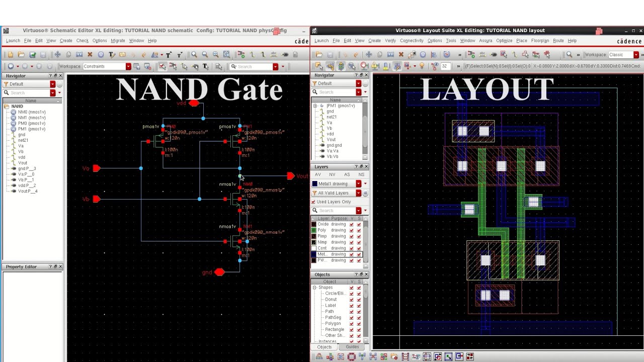The height and width of the screenshot is (362, 644).
Task: Click red Delete X icon in Layout Suite
Action: coord(401,54)
